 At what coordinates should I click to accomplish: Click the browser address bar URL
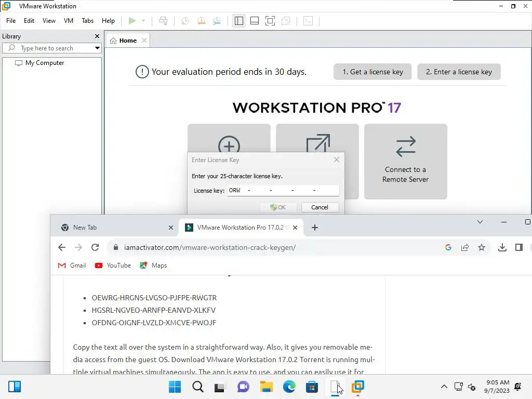[x=210, y=248]
